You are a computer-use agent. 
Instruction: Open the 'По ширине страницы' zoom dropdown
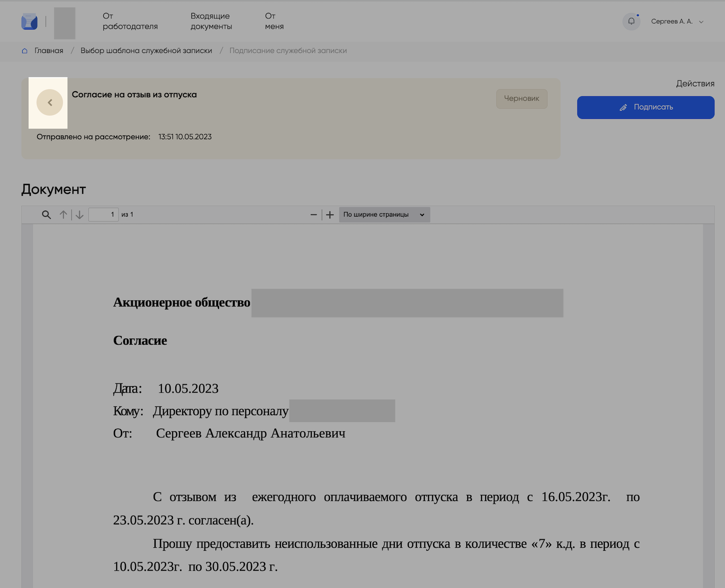384,215
